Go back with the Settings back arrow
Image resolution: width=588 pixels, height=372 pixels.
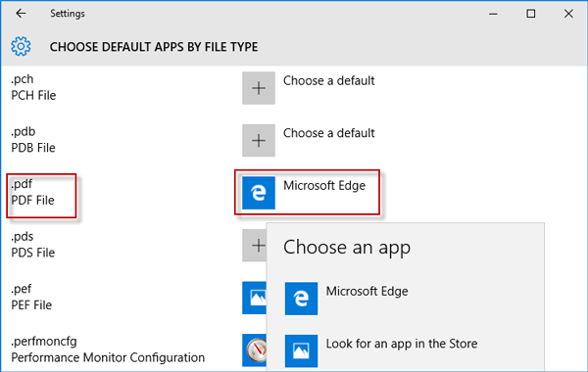pos(21,14)
